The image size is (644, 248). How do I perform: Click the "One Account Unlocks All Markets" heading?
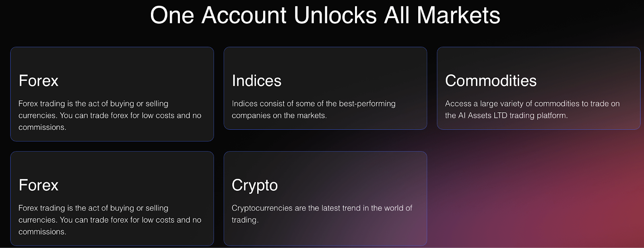[325, 16]
